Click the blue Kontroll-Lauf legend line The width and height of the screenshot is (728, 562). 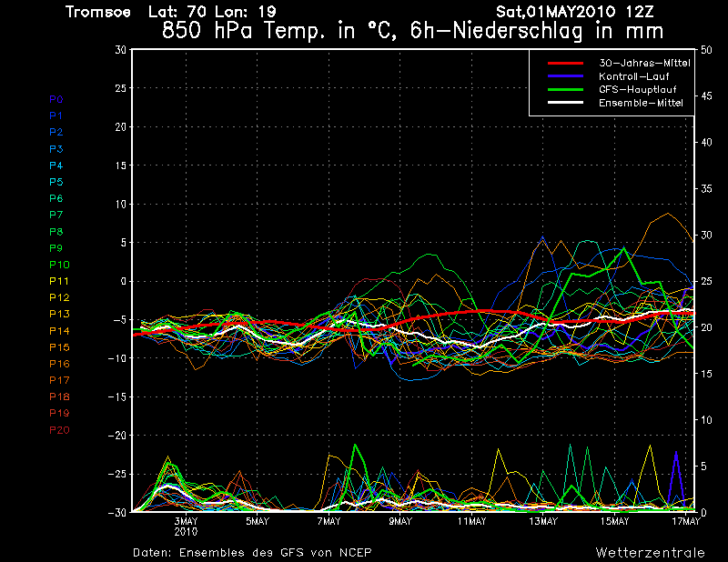pyautogui.click(x=564, y=77)
